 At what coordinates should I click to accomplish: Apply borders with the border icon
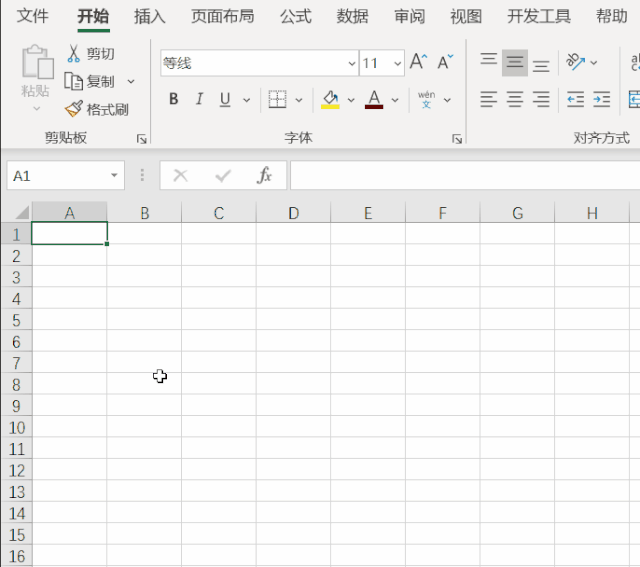point(278,99)
